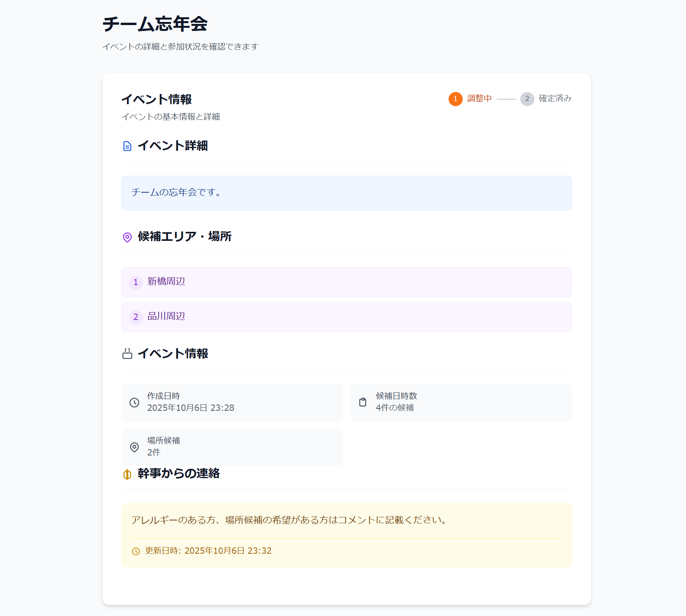The height and width of the screenshot is (616, 686).
Task: Click the 候補日時数 4件の候補 card
Action: tap(461, 403)
